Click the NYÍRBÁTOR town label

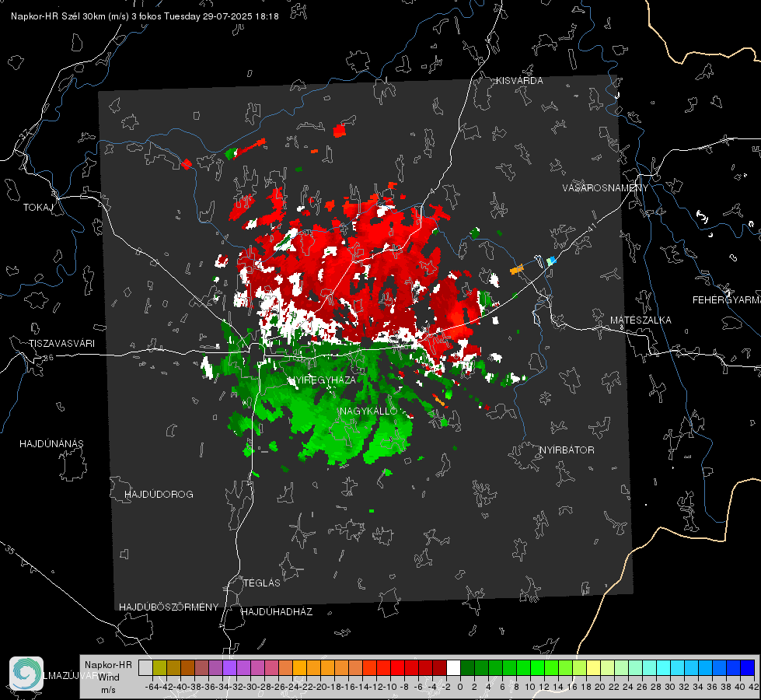(567, 450)
